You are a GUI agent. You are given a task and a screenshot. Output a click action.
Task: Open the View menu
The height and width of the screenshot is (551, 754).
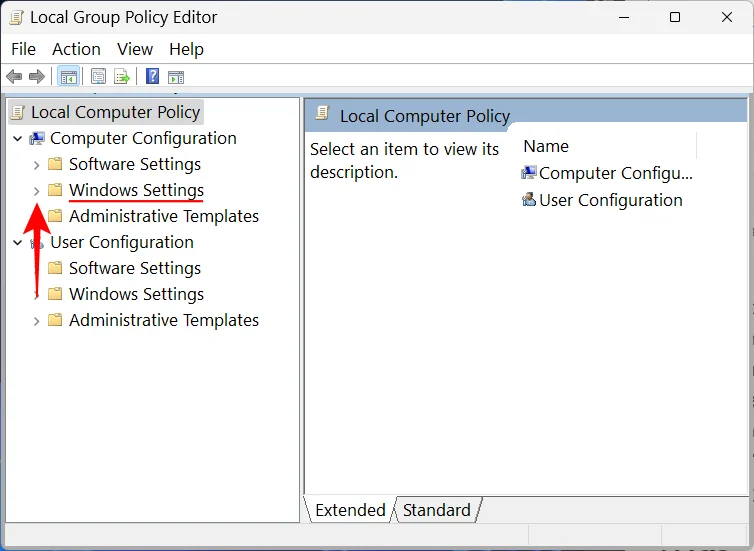click(x=135, y=49)
